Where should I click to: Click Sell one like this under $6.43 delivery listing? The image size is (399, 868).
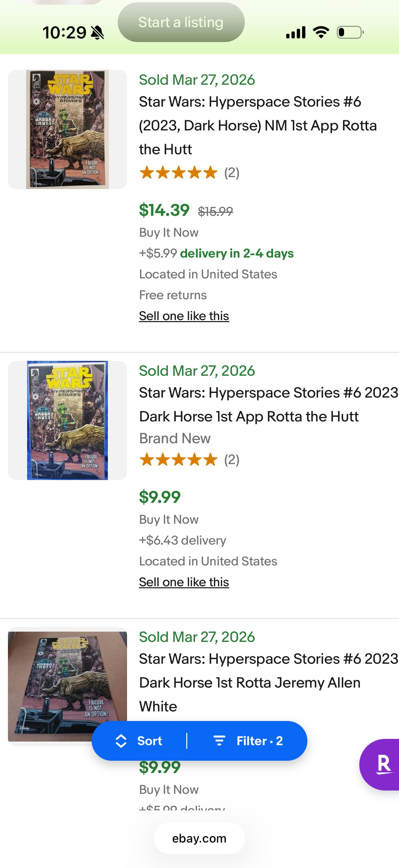pos(184,582)
